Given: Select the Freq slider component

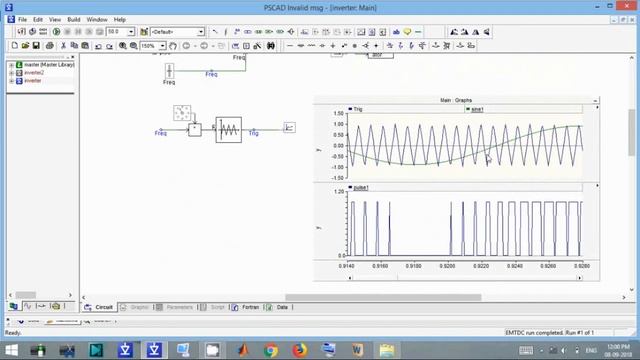Looking at the screenshot, I should [x=169, y=71].
